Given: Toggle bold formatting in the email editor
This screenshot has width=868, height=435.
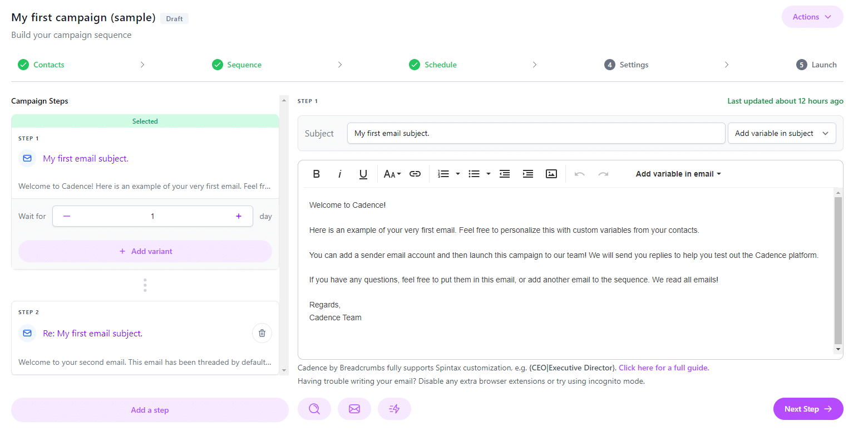Looking at the screenshot, I should coord(316,173).
